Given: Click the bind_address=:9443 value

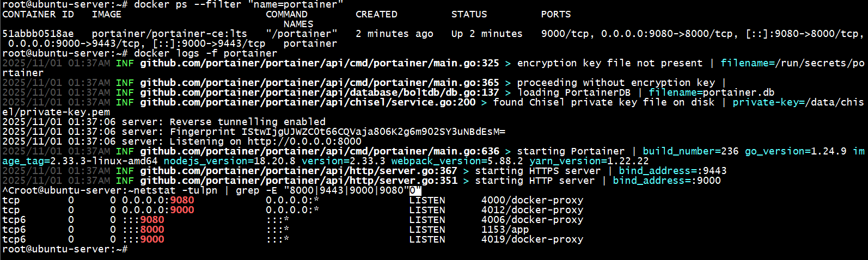Looking at the screenshot, I should click(x=673, y=171).
